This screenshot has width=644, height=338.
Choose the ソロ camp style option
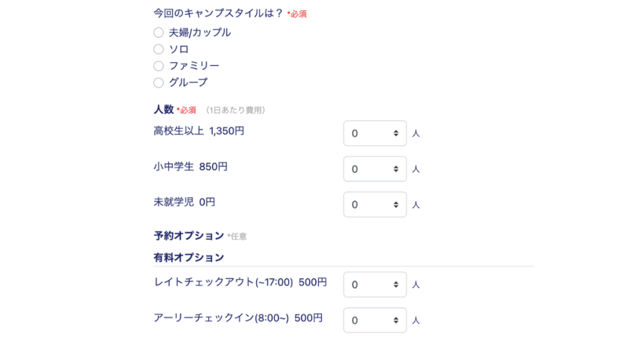pos(158,49)
